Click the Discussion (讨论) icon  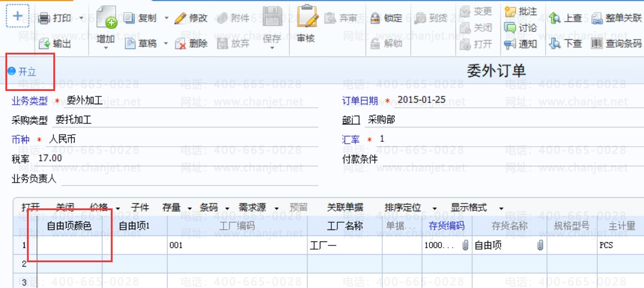pos(510,28)
